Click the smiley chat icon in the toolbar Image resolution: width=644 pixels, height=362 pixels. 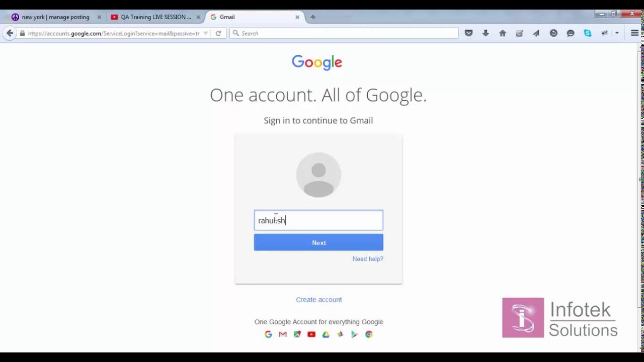tap(571, 33)
